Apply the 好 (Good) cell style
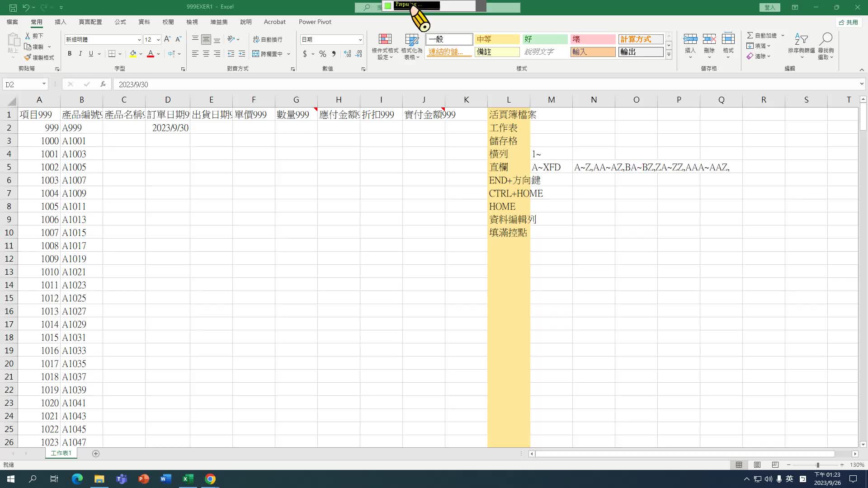 [x=545, y=39]
